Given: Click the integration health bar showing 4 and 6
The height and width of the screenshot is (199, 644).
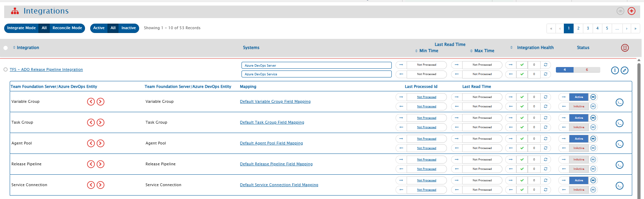Looking at the screenshot, I should click(578, 70).
